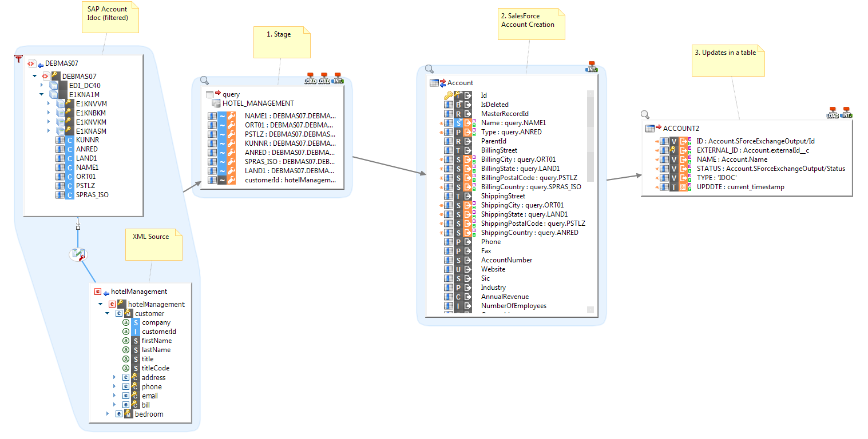The image size is (868, 439).
Task: Click the attribute icon next to company
Action: 126,322
